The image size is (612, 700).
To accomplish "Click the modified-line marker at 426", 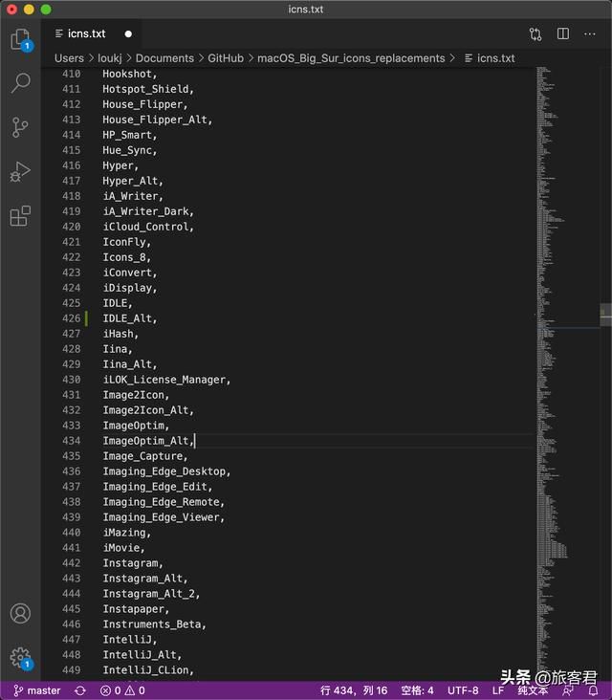I will click(x=86, y=318).
